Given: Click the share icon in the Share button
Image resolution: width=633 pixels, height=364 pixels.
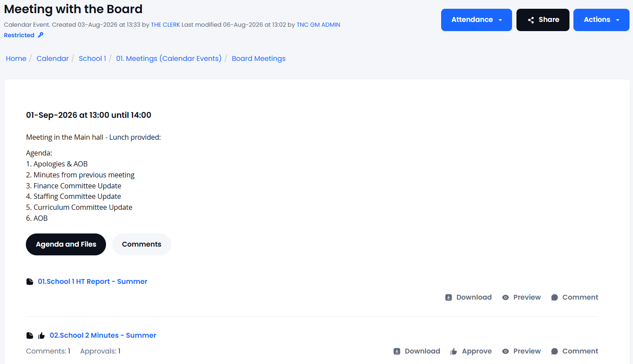Looking at the screenshot, I should pyautogui.click(x=531, y=20).
